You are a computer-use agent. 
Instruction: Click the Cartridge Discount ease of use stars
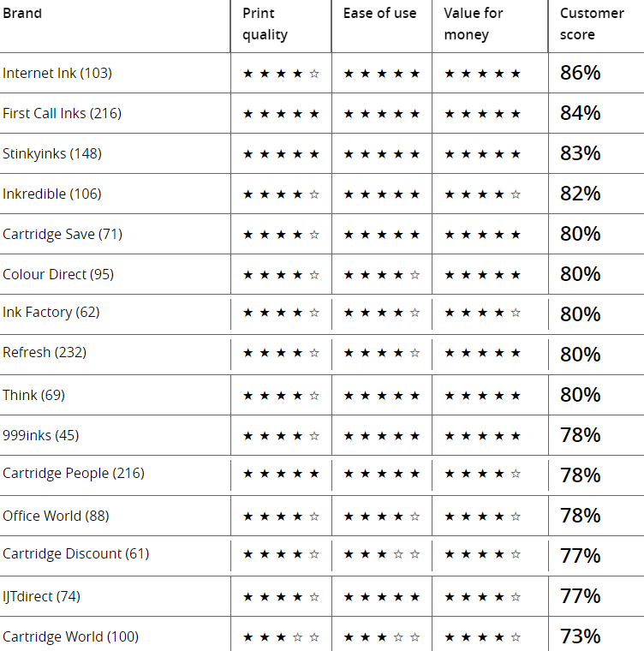point(382,554)
